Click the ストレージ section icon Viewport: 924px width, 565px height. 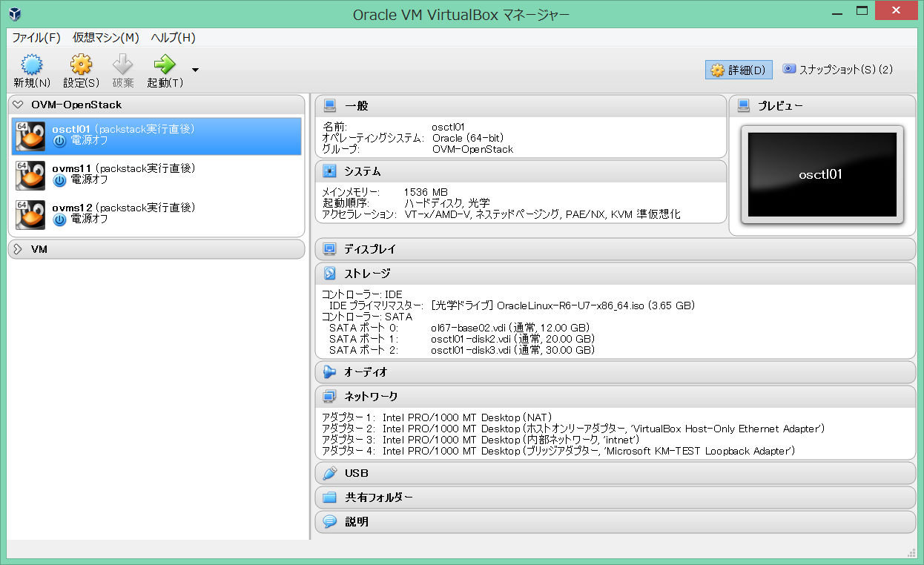(x=329, y=273)
